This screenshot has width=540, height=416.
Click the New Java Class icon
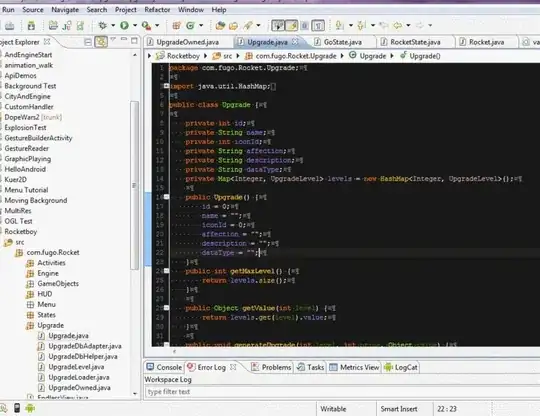pyautogui.click(x=190, y=25)
